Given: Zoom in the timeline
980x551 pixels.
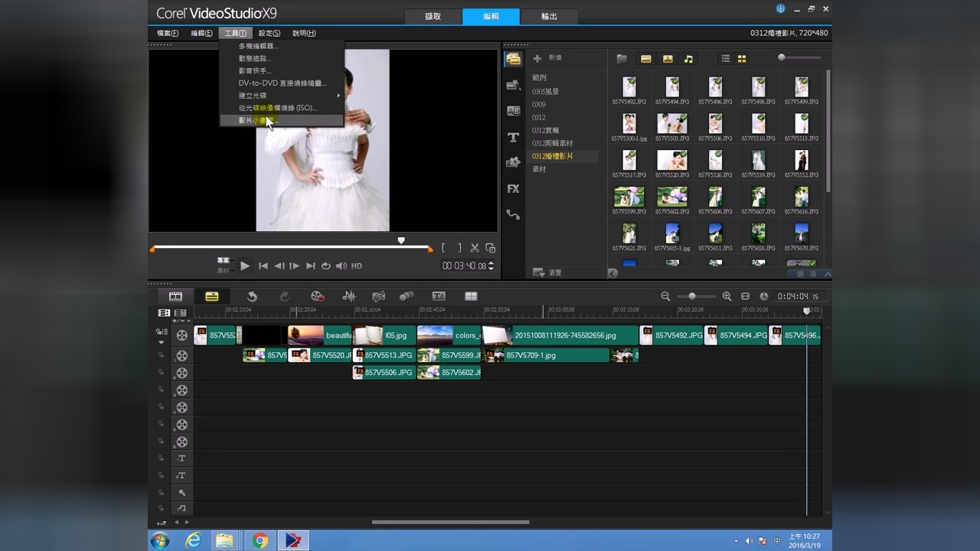Looking at the screenshot, I should click(727, 296).
